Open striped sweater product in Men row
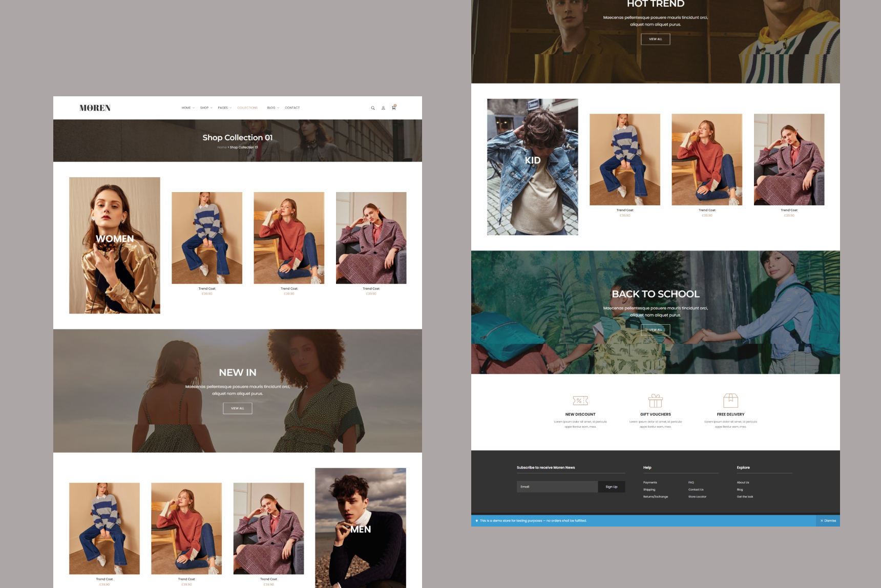Screen dimensions: 881x588 104,529
